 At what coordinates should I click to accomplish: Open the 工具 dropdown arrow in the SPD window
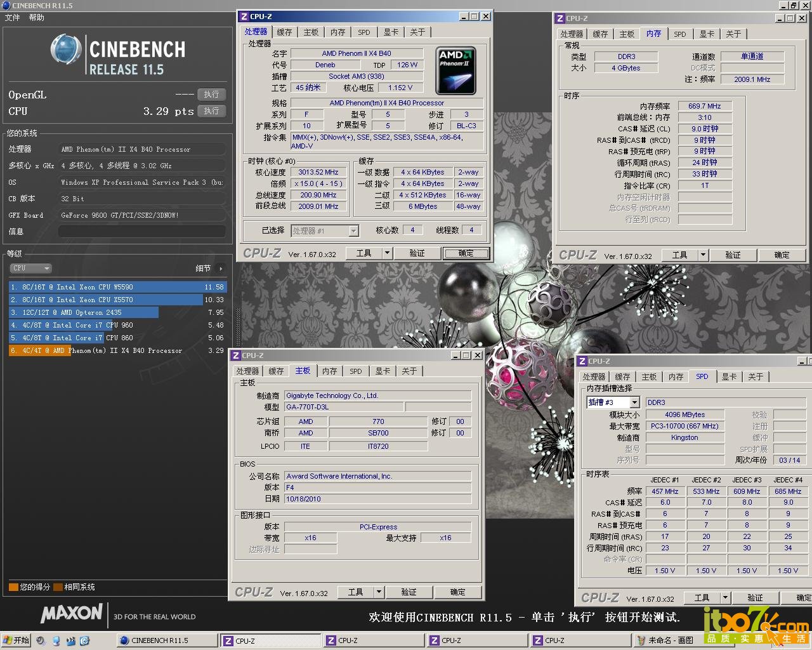(x=725, y=598)
